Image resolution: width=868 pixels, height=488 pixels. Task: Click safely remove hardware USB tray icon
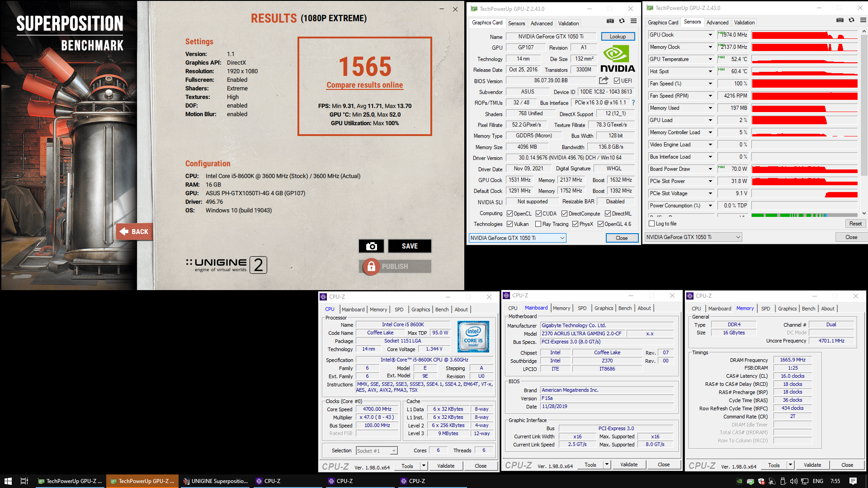pyautogui.click(x=783, y=481)
